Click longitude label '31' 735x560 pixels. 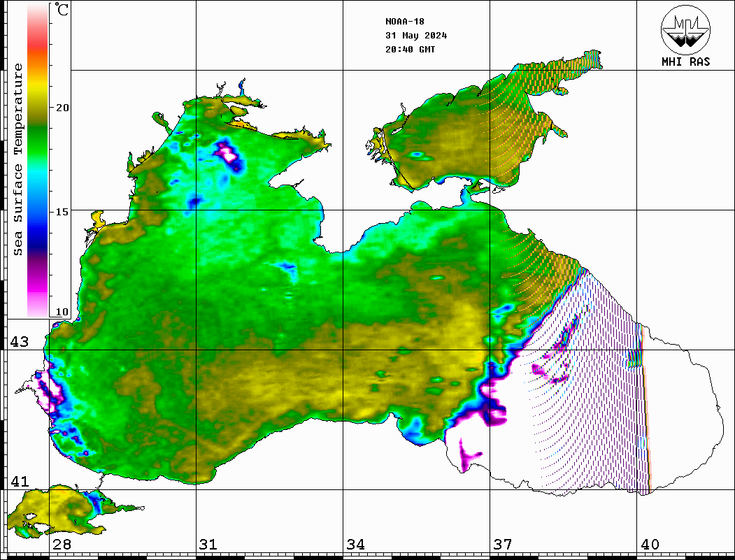[208, 545]
